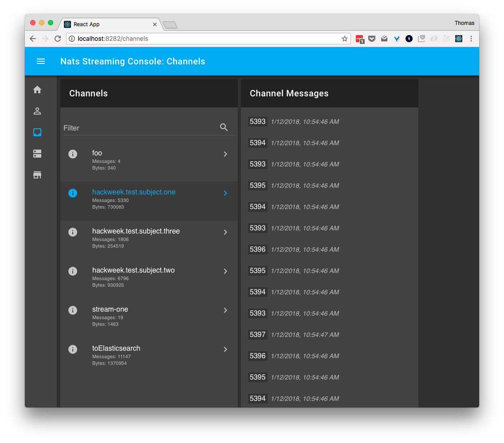Image resolution: width=504 pixels, height=443 pixels.
Task: Open the hamburger navigation menu
Action: 41,61
